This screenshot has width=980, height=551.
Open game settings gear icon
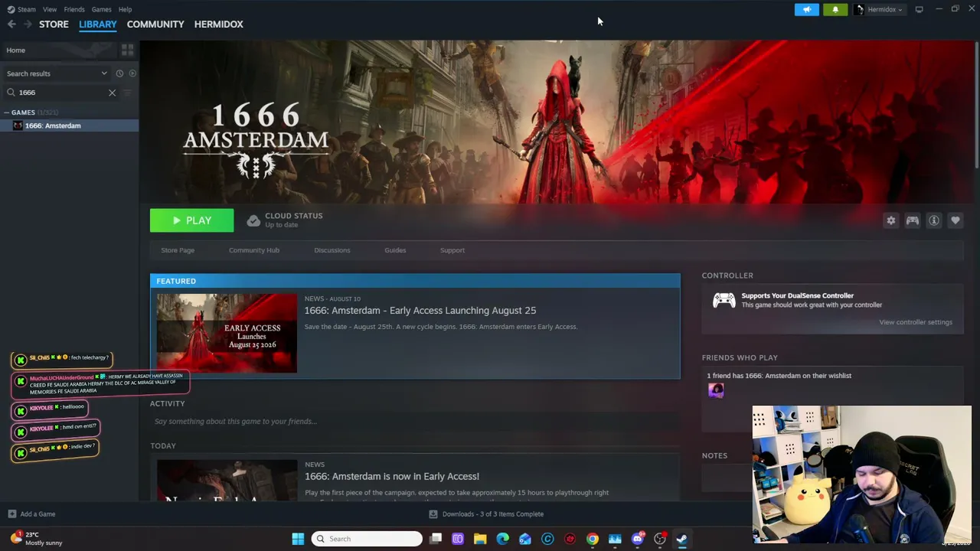click(891, 220)
